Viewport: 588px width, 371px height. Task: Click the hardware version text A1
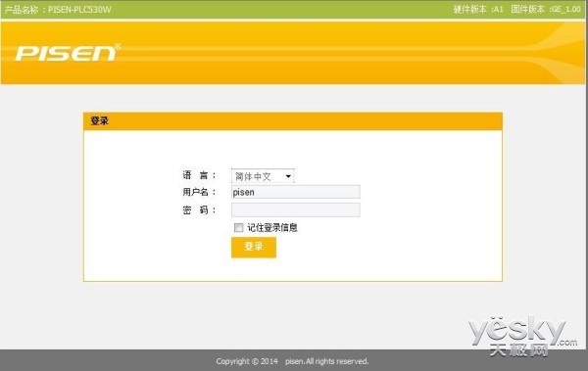(499, 9)
